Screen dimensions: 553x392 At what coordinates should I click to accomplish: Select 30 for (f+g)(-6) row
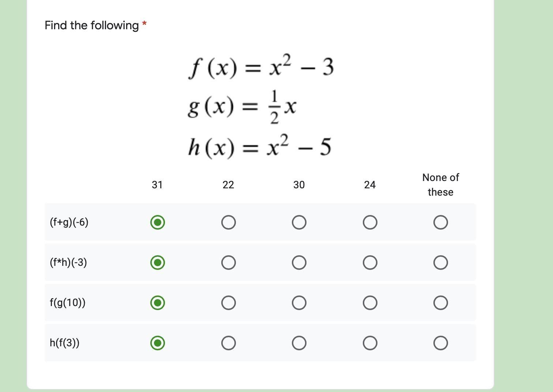pyautogui.click(x=299, y=222)
